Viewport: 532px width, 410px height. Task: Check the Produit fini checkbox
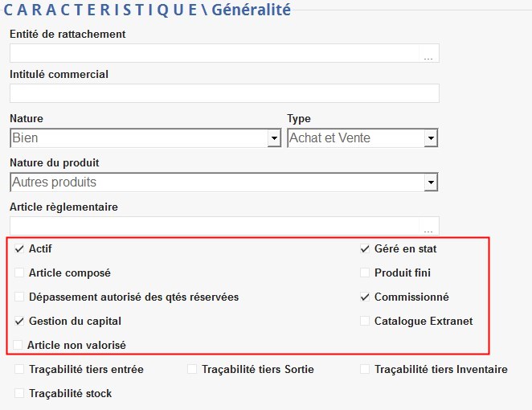(x=366, y=273)
